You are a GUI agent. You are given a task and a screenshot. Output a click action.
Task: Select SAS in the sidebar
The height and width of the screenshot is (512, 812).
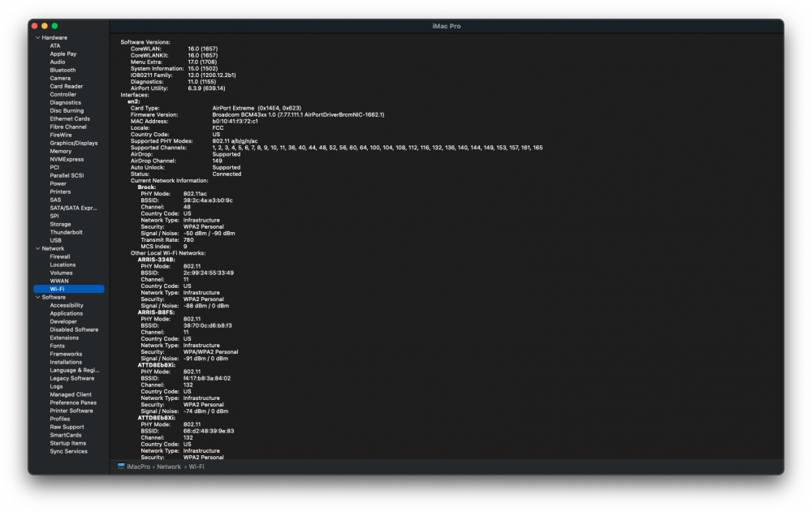tap(55, 200)
